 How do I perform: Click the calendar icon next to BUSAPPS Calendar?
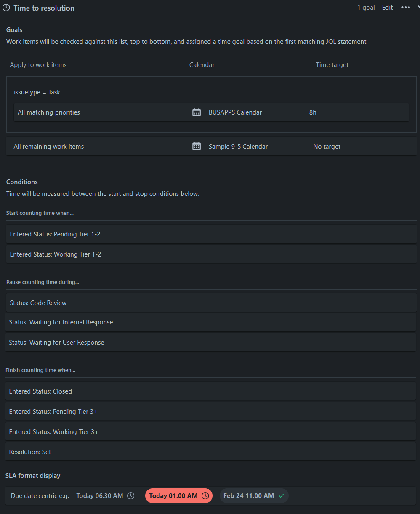(x=197, y=112)
